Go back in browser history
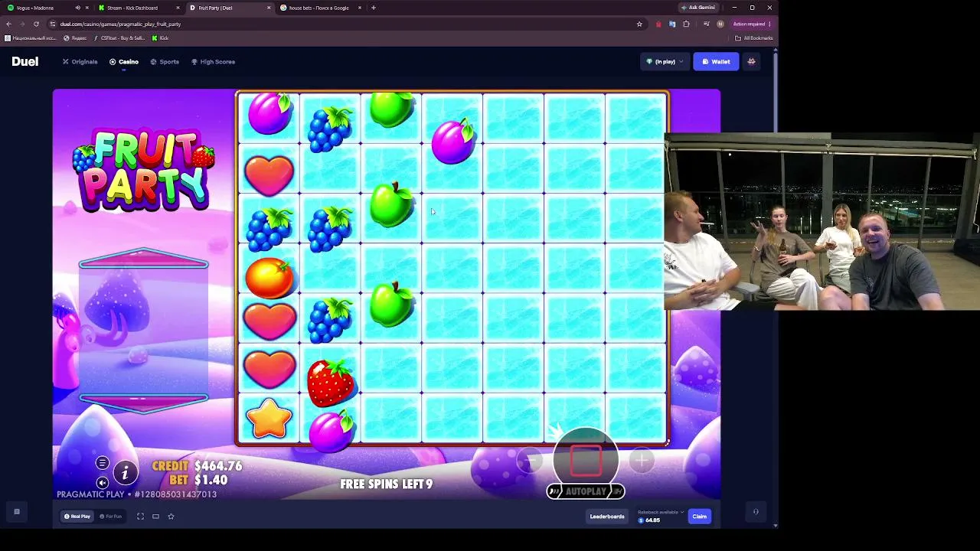980x551 pixels. point(8,24)
